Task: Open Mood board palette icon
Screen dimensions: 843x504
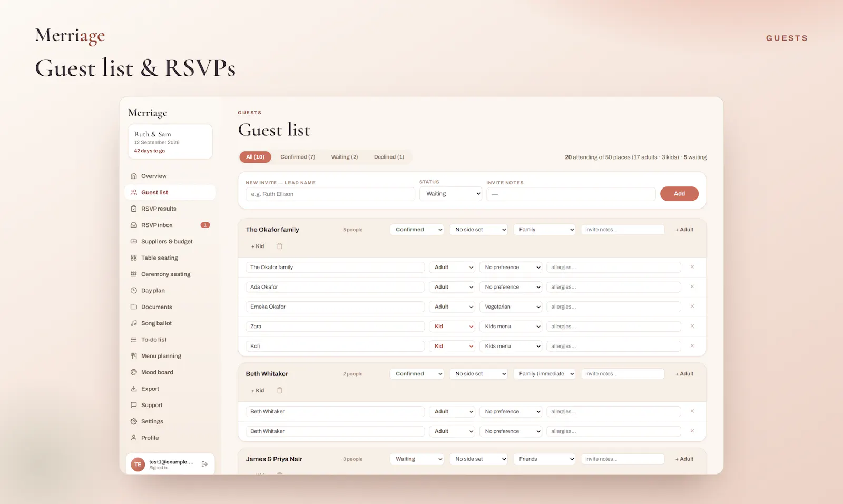Action: (x=134, y=372)
